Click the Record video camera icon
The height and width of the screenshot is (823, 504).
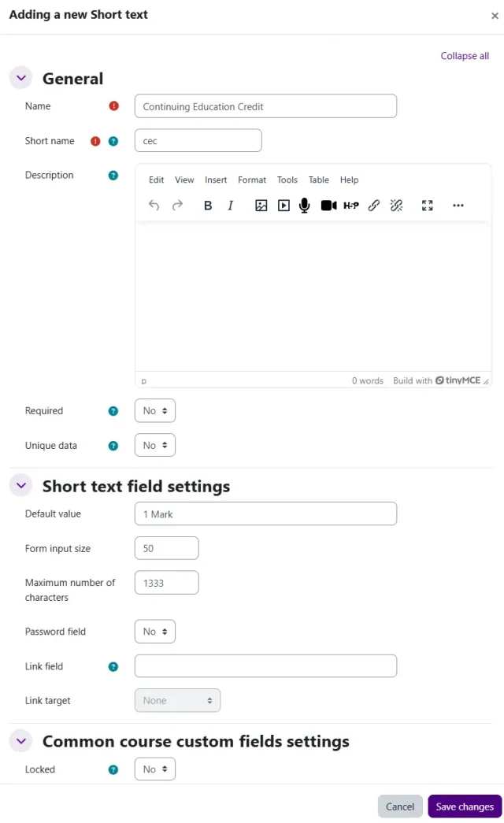[328, 206]
